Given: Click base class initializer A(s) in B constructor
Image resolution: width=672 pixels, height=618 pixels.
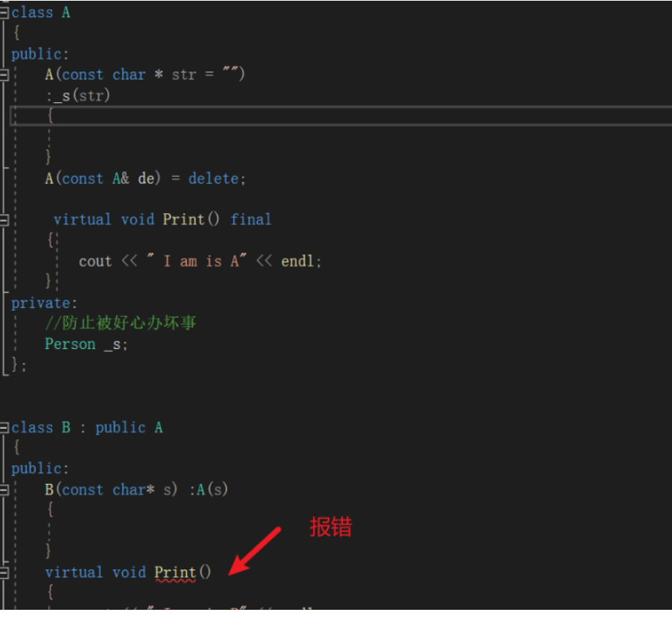Looking at the screenshot, I should [212, 490].
